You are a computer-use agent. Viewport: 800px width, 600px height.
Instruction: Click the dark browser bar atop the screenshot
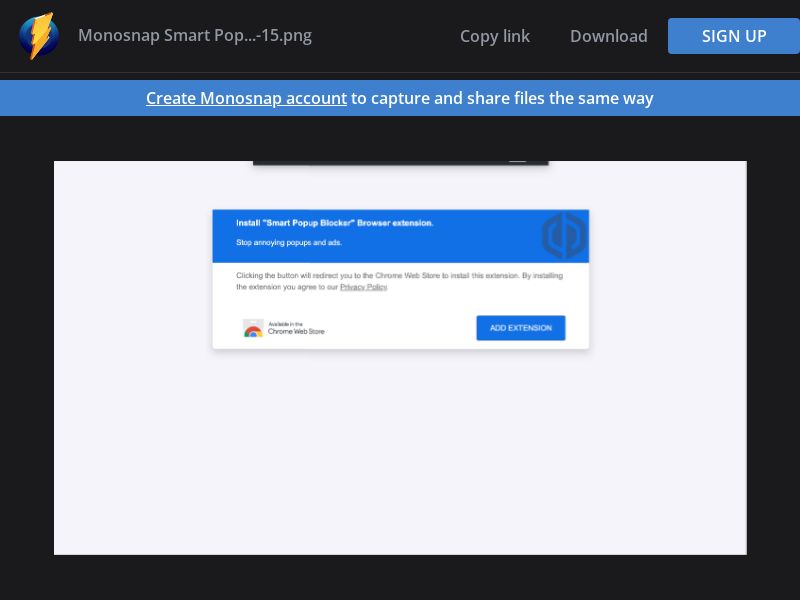click(x=400, y=157)
